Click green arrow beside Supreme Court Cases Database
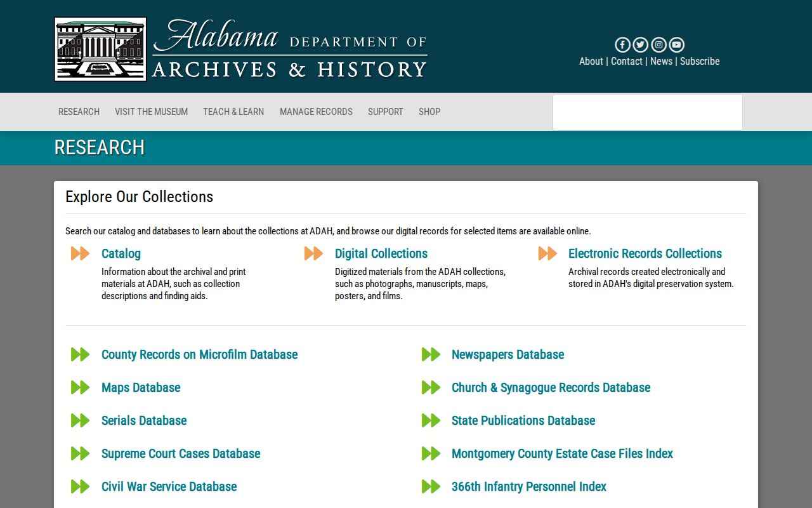 click(x=80, y=453)
